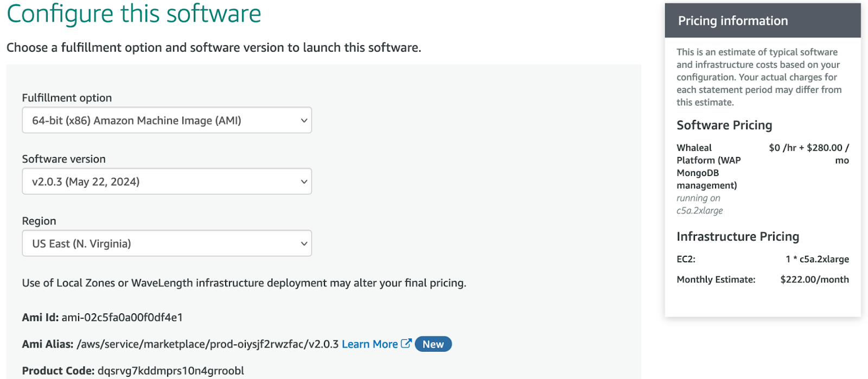Click the Fulfillment option field label
The image size is (868, 379).
tap(67, 98)
